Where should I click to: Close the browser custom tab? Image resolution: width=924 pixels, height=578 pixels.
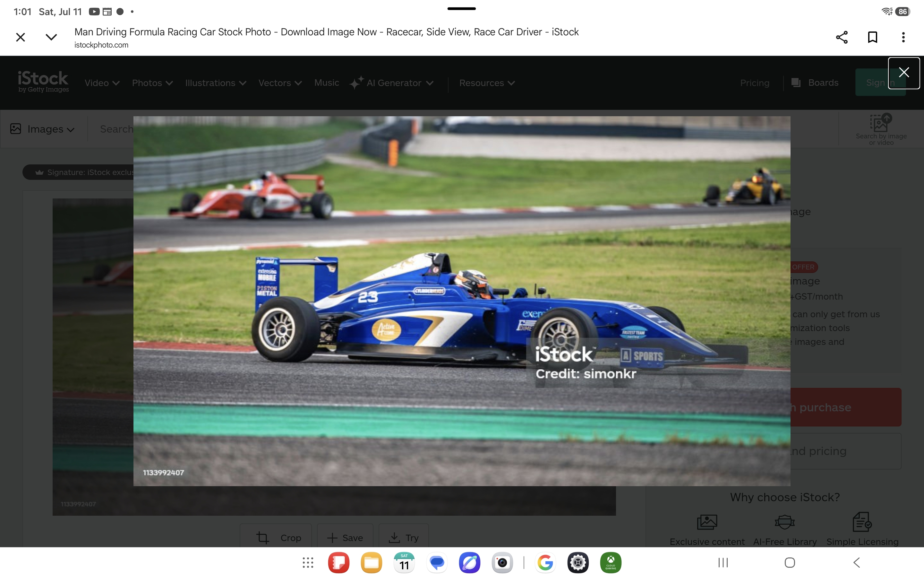(x=21, y=37)
